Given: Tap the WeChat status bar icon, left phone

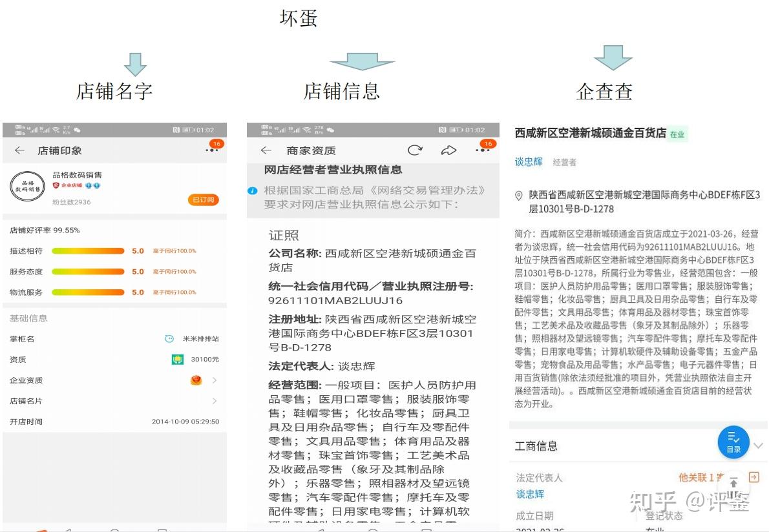Looking at the screenshot, I should [77, 130].
